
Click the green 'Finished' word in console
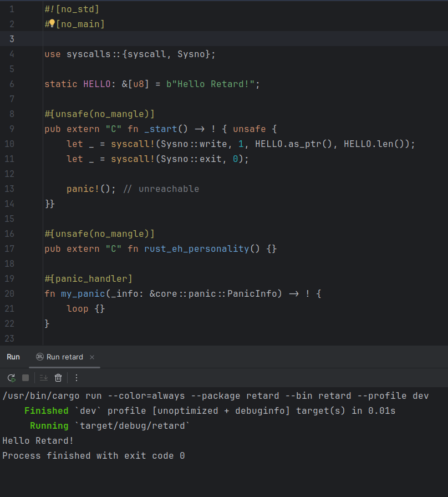pos(46,411)
